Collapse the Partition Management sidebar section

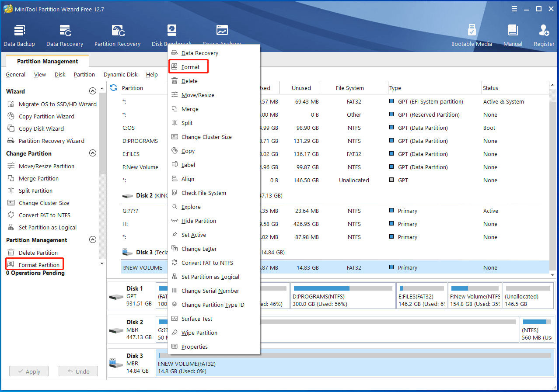92,240
